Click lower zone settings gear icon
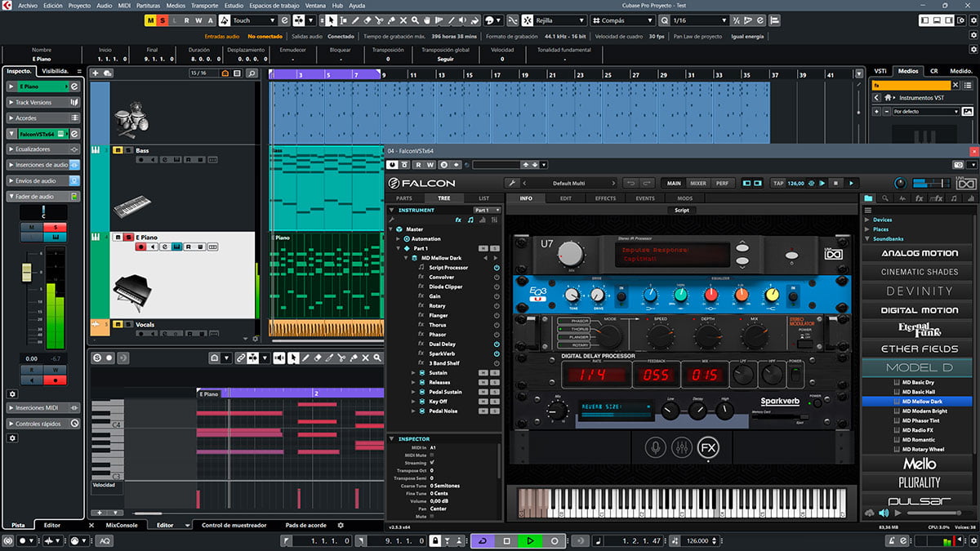The width and height of the screenshot is (980, 551). [341, 525]
